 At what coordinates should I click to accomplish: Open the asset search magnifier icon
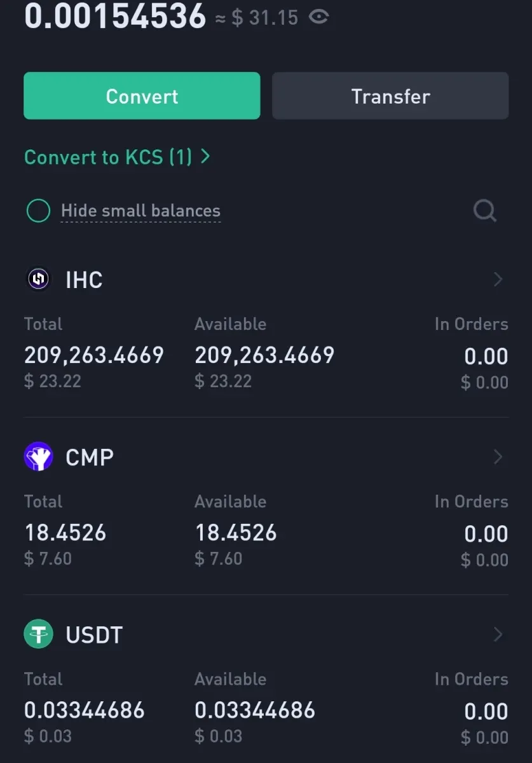click(485, 210)
